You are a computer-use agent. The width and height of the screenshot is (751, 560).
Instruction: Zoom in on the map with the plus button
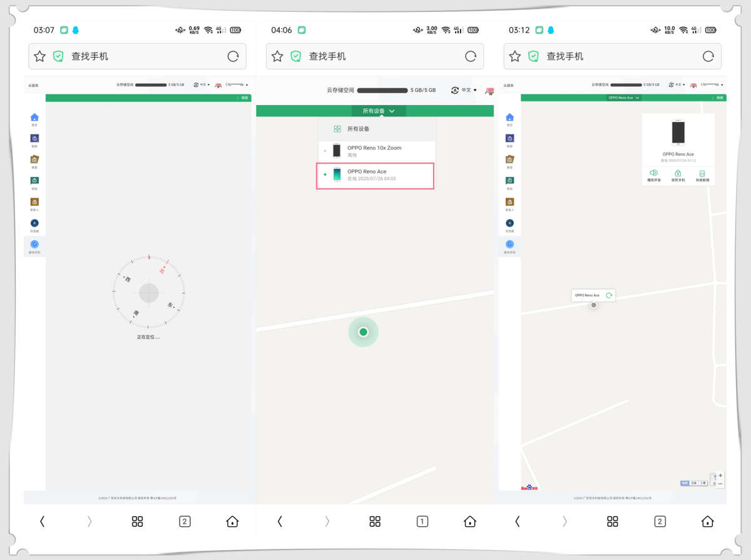[720, 476]
